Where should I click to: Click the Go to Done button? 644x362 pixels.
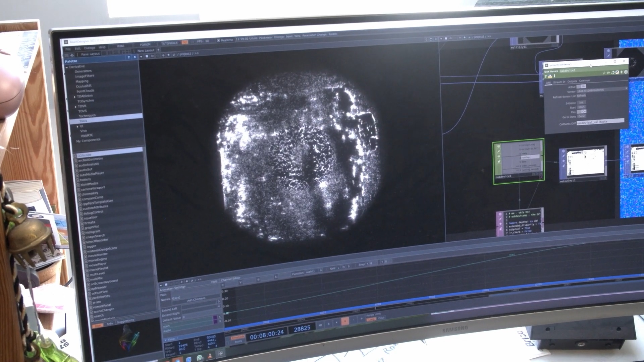coord(581,116)
